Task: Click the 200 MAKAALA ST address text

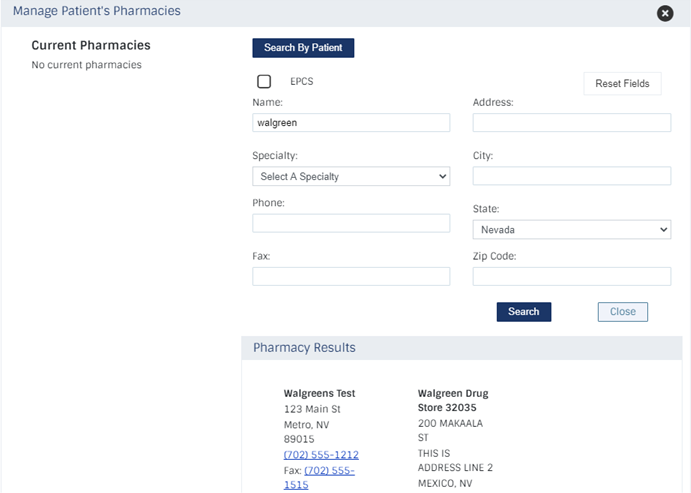Action: (450, 430)
